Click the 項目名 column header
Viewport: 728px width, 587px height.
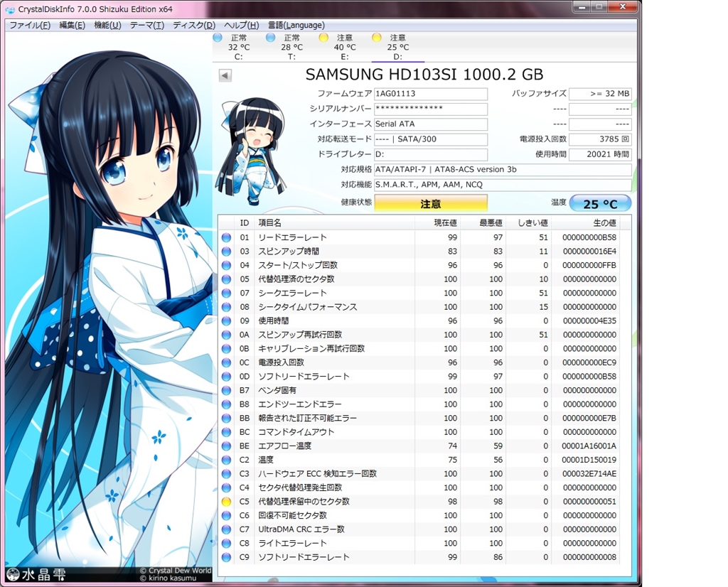coord(334,223)
